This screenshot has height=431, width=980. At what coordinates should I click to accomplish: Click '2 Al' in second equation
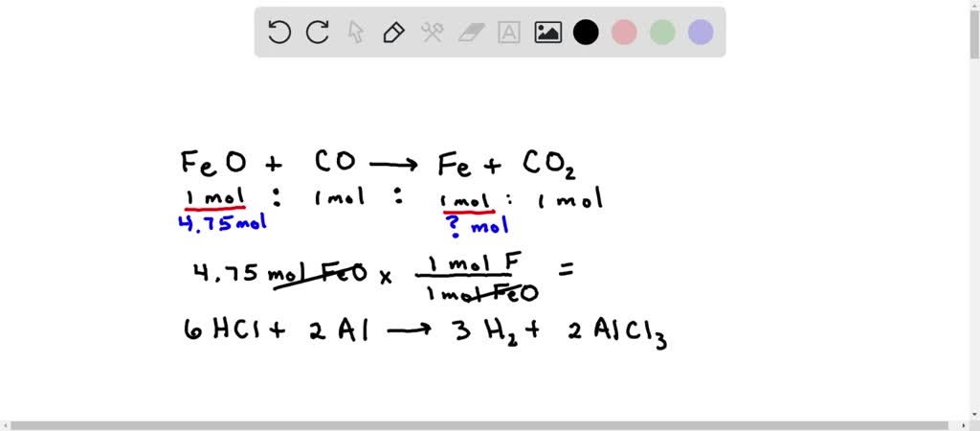(x=339, y=329)
